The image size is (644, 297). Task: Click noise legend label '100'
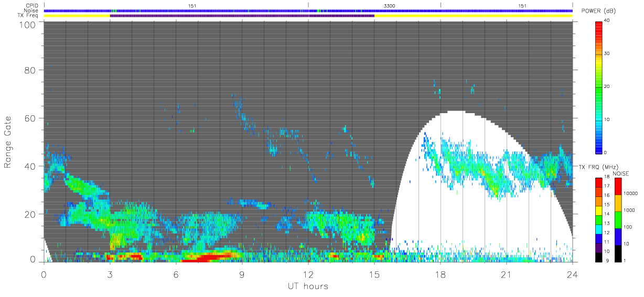click(628, 227)
